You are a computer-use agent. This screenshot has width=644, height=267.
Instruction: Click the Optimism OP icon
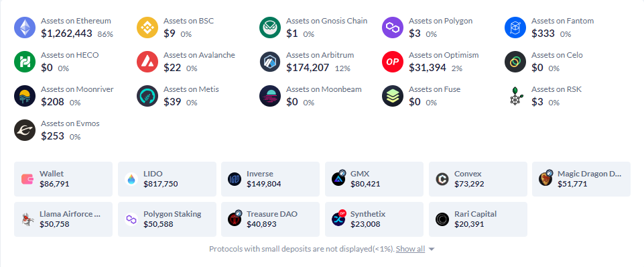pyautogui.click(x=393, y=62)
